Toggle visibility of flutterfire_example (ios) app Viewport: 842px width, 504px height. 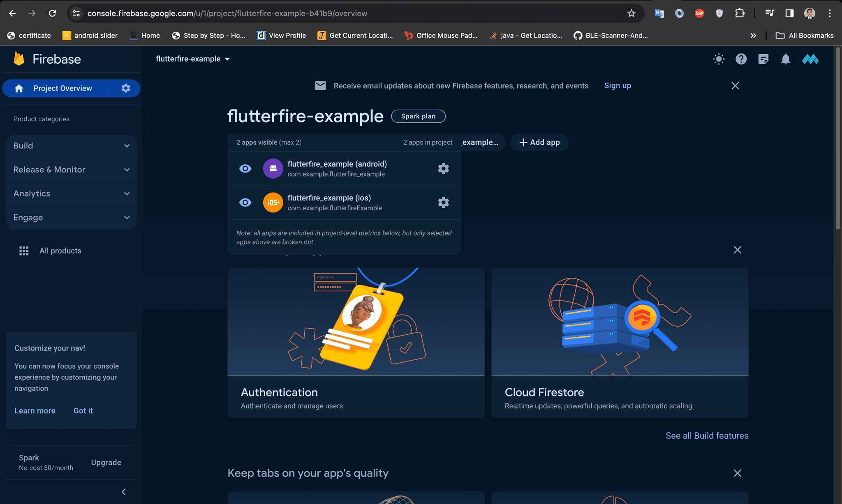pyautogui.click(x=245, y=203)
